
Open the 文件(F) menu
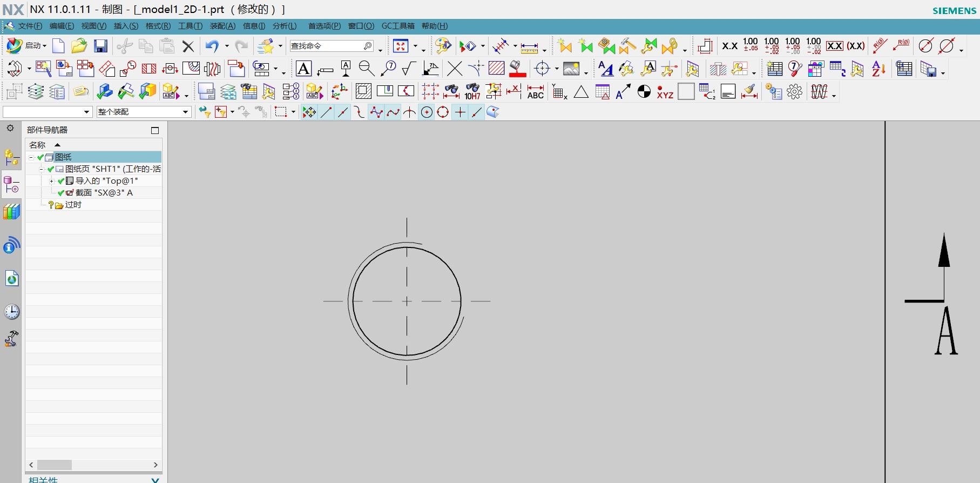(x=30, y=26)
